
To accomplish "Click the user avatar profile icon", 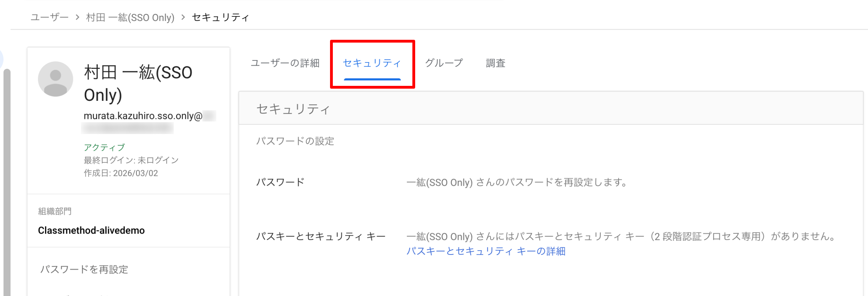I will point(55,79).
